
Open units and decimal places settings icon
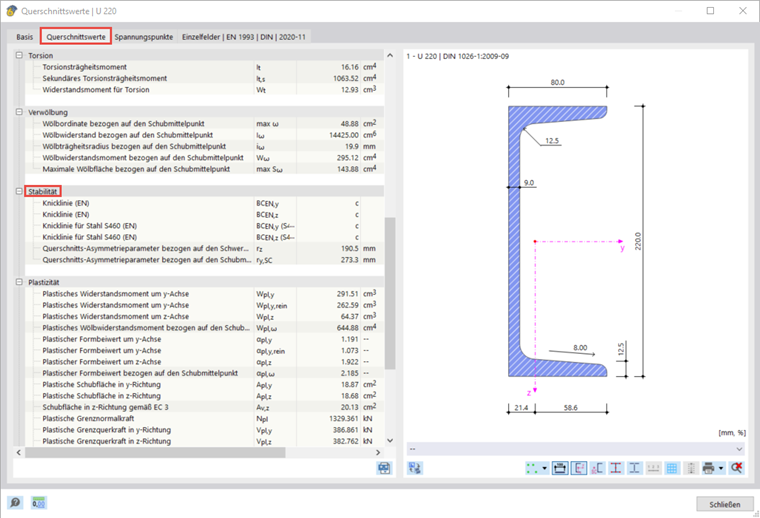pos(38,503)
